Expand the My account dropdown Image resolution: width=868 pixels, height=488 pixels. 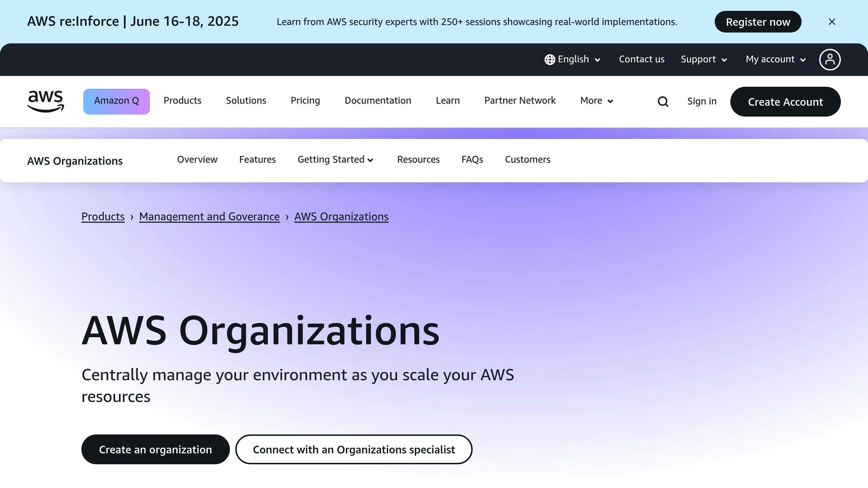775,59
